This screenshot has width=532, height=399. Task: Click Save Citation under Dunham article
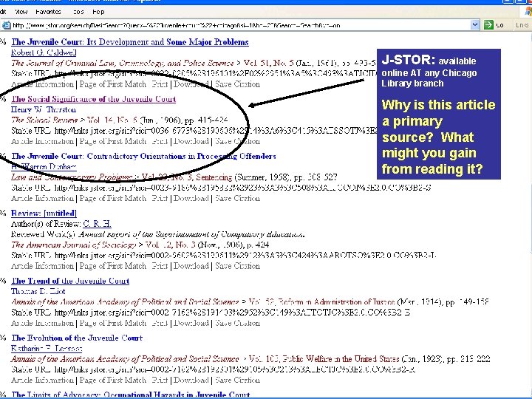237,198
